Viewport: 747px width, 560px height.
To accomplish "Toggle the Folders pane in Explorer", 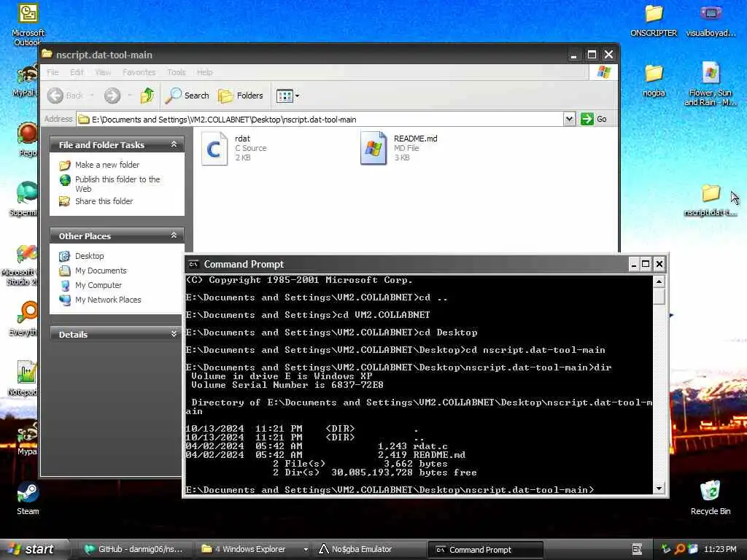I will point(241,96).
